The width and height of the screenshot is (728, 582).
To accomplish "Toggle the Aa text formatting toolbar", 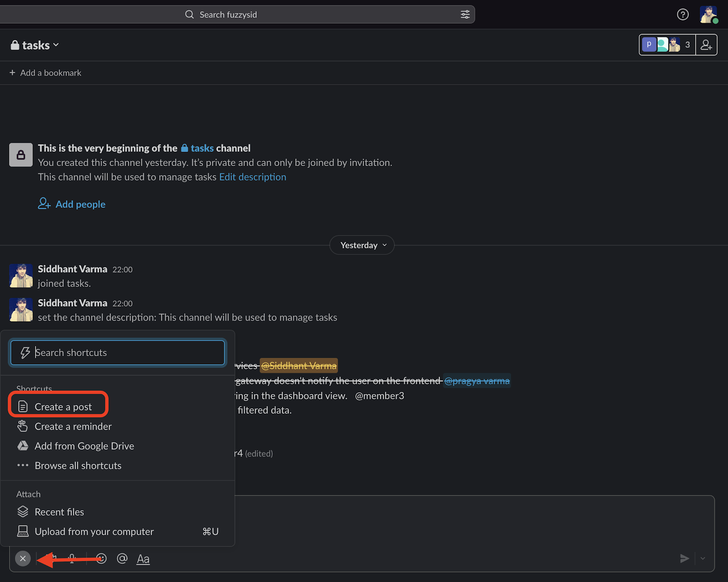I will click(143, 559).
